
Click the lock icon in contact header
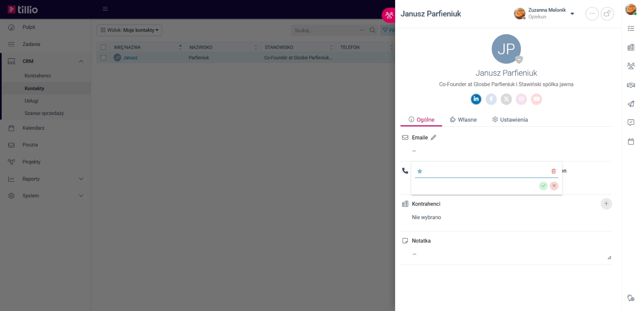(x=607, y=13)
